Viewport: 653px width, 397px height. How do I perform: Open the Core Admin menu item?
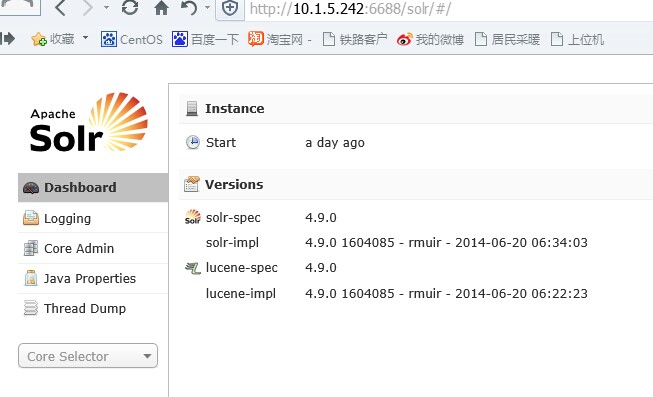click(x=93, y=248)
